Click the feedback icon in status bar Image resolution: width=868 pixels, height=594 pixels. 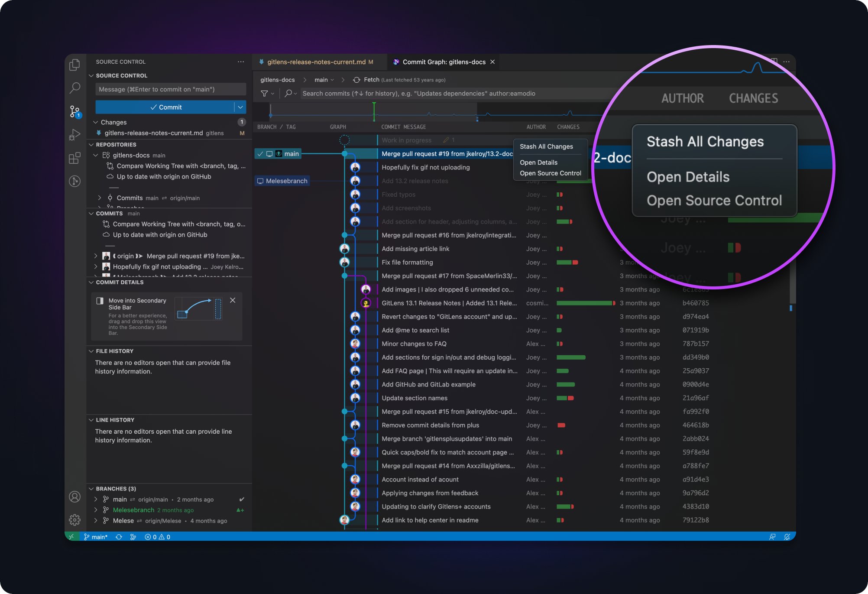pyautogui.click(x=772, y=537)
